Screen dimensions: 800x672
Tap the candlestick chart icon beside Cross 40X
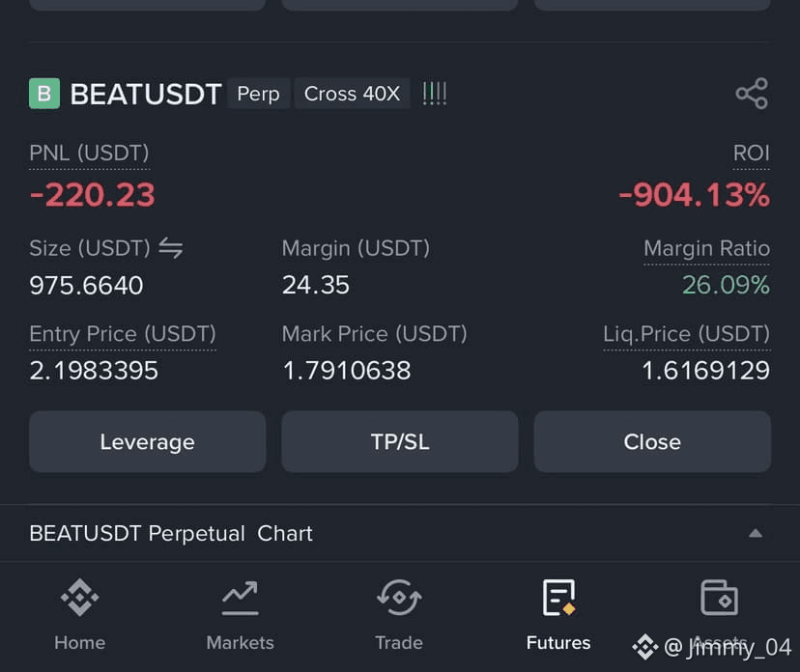point(434,93)
